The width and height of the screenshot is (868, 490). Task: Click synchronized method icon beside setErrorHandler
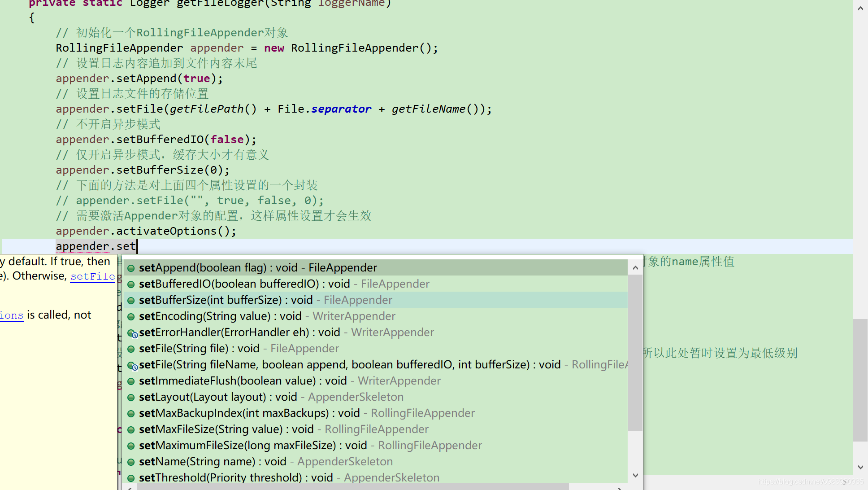tap(132, 333)
